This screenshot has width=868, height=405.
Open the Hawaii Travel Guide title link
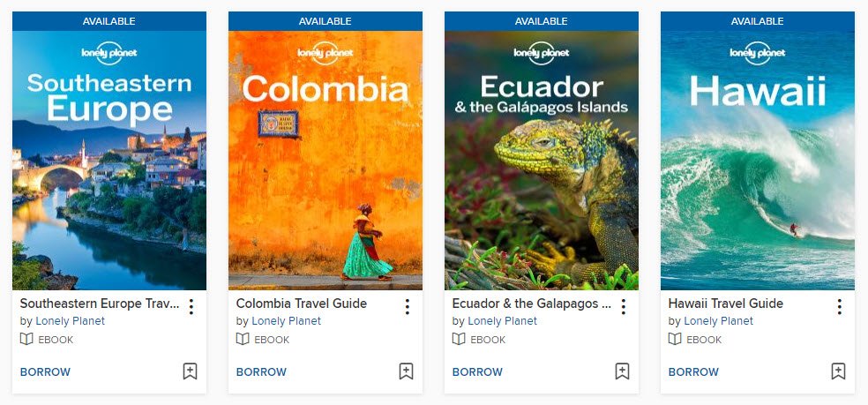[726, 304]
